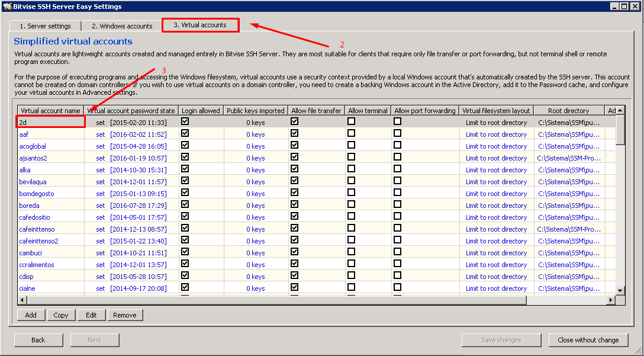Go Back to the previous step
The image size is (644, 356).
pyautogui.click(x=38, y=340)
